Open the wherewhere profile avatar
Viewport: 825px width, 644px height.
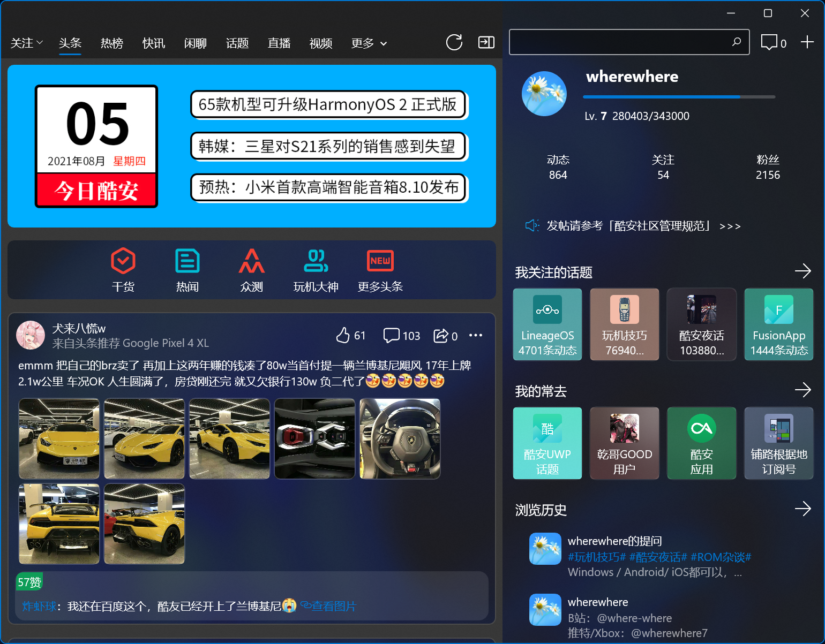point(544,94)
